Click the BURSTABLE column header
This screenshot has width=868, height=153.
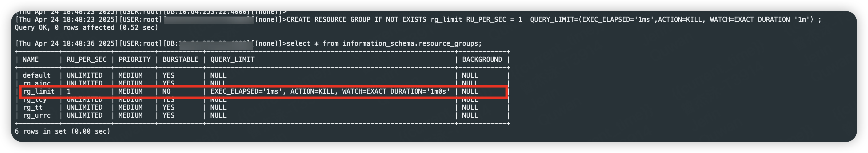tap(180, 60)
